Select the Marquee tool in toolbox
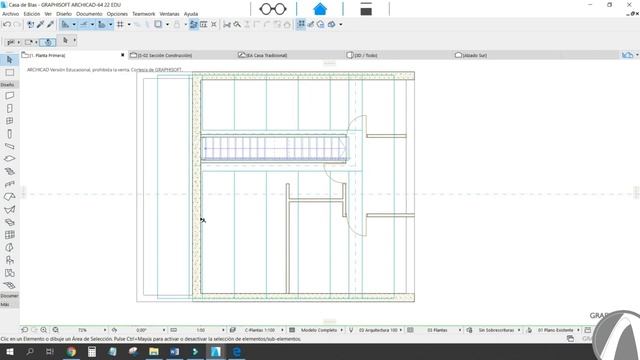Viewport: 640px width, 360px height. coord(9,73)
